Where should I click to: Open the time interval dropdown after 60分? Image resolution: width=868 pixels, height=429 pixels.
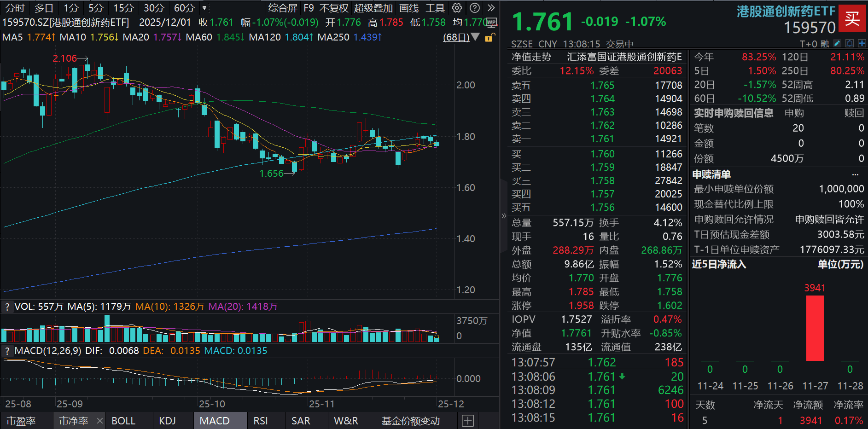[204, 8]
